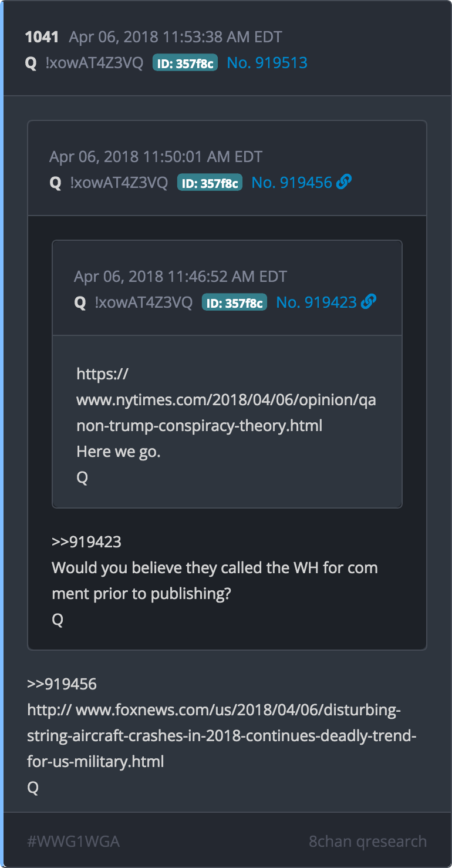The image size is (452, 868).
Task: Click the >>919423 reply reference
Action: pos(86,541)
